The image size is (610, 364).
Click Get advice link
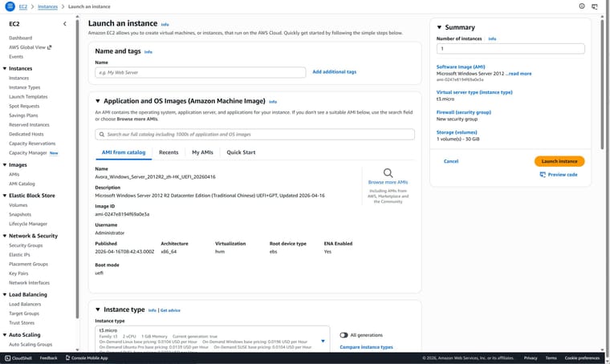[170, 310]
